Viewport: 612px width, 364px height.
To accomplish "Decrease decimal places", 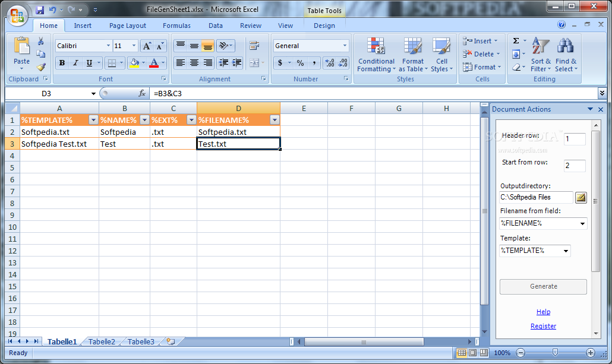I will [343, 63].
